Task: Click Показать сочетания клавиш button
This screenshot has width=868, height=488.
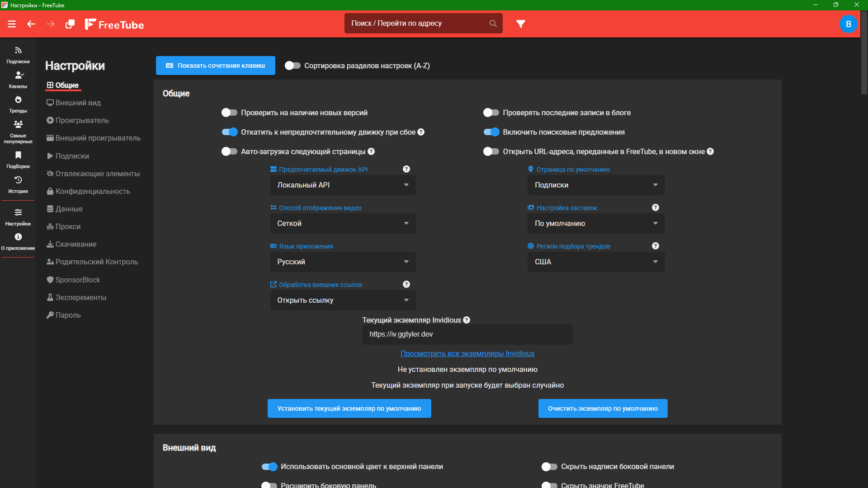Action: click(216, 66)
